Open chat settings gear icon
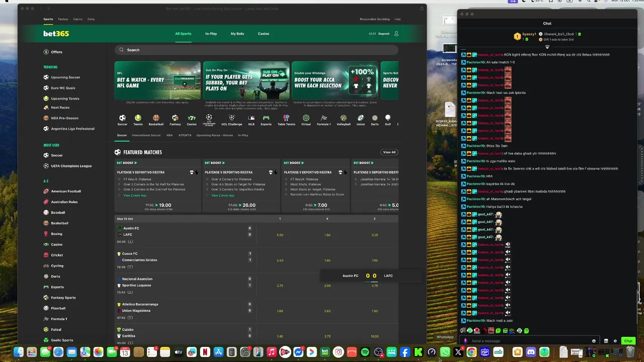644x362 pixels. click(615, 341)
